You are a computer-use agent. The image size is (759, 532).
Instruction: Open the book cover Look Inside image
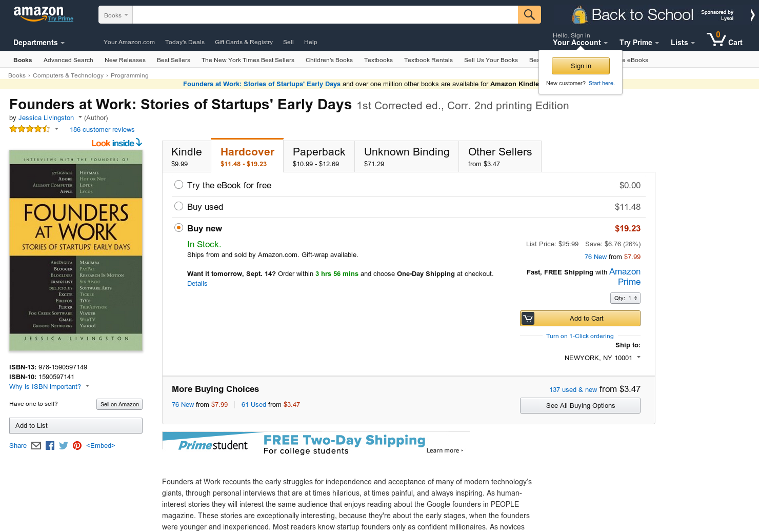tap(76, 250)
